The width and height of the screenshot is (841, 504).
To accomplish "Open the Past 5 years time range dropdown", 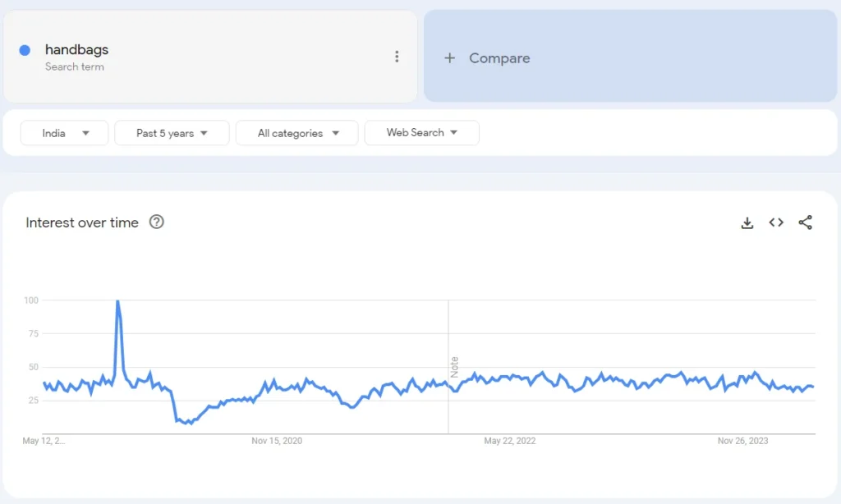I will [x=172, y=133].
